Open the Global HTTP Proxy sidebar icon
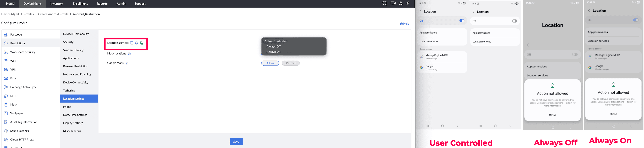Screen dimensions: 644x148 (6, 140)
